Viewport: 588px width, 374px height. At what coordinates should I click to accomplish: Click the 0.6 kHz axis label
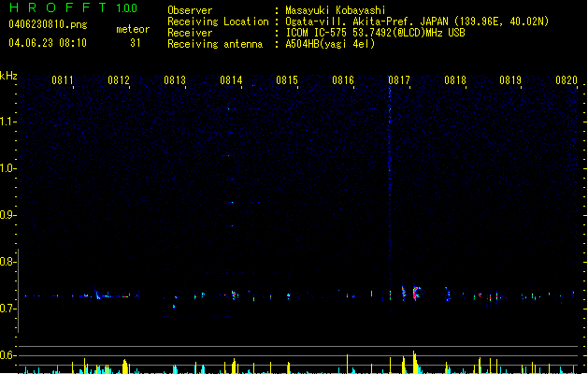tap(7, 355)
